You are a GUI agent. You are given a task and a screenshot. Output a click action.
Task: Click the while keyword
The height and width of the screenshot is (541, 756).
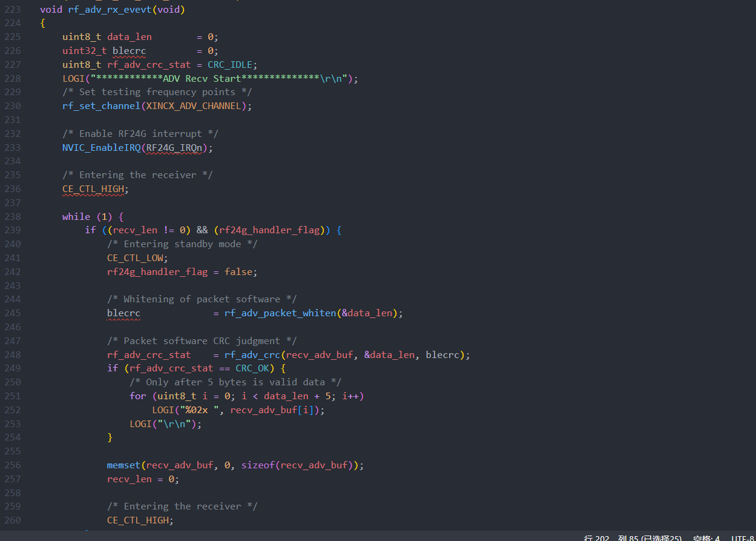click(x=76, y=216)
